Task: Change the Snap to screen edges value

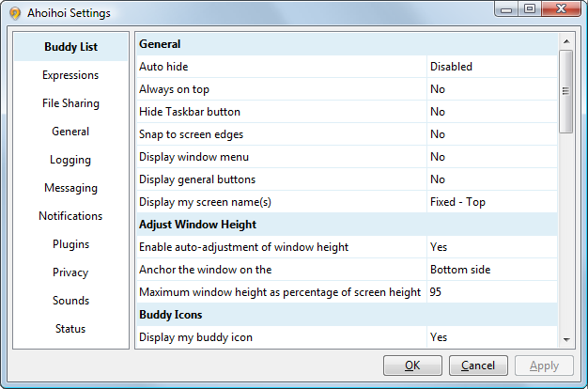Action: pyautogui.click(x=492, y=134)
